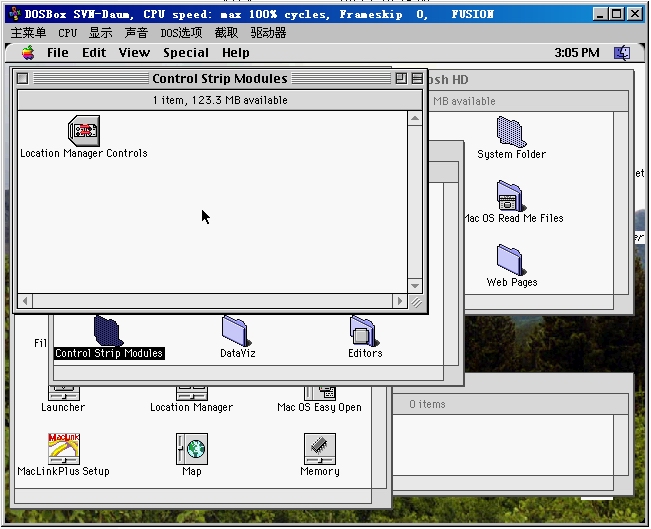Open the DOSBox 显示 menu
The image size is (651, 529).
click(x=100, y=33)
